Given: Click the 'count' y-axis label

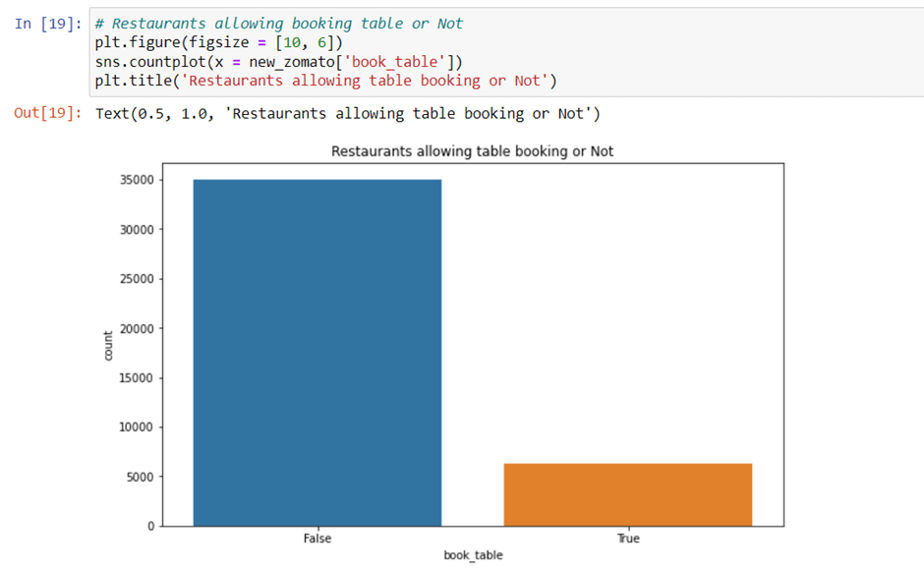Looking at the screenshot, I should [109, 345].
